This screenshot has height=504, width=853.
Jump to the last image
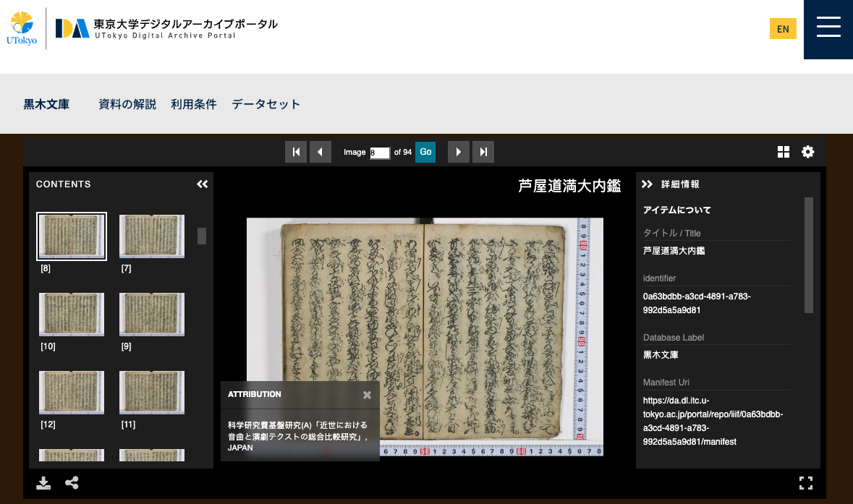click(483, 152)
